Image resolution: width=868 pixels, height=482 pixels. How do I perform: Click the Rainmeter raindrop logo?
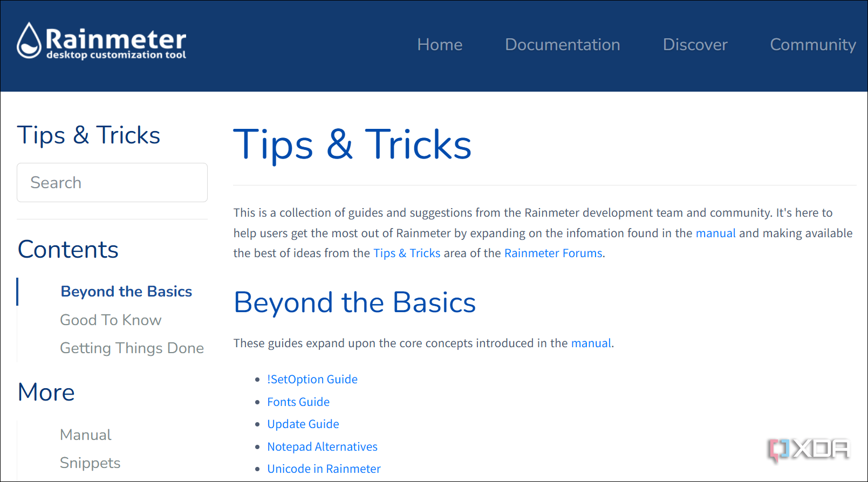coord(29,41)
